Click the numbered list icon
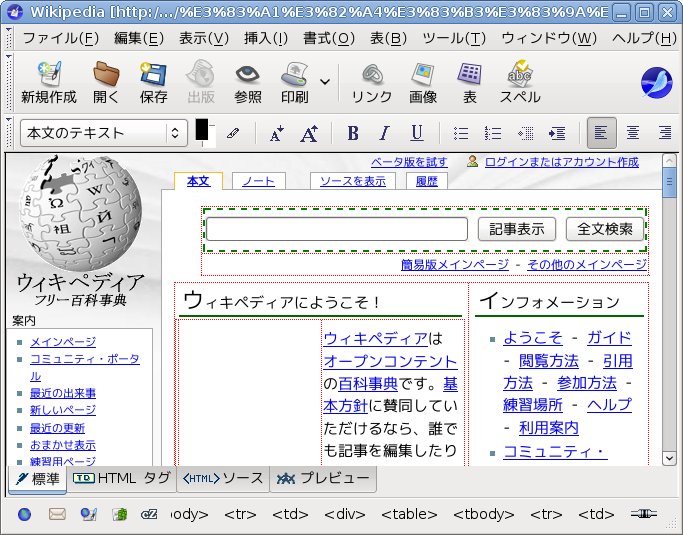This screenshot has height=535, width=683. coord(493,133)
